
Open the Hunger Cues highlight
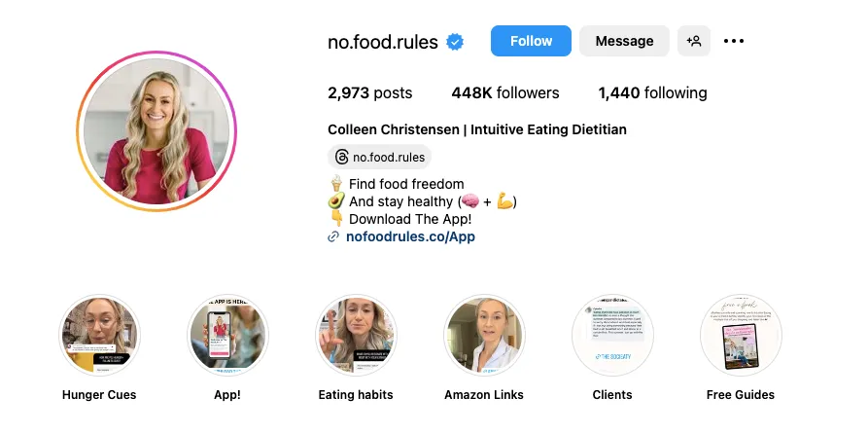pyautogui.click(x=99, y=336)
